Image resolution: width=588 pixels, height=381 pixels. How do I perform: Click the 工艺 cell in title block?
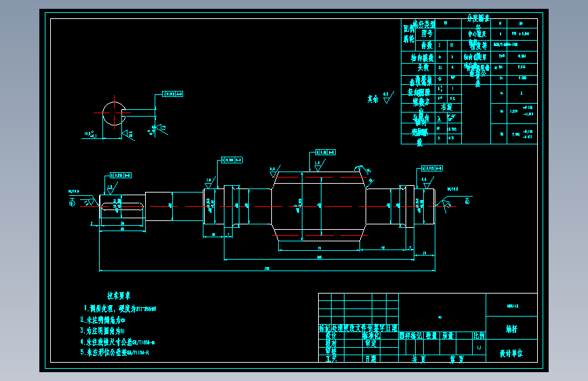(331, 359)
